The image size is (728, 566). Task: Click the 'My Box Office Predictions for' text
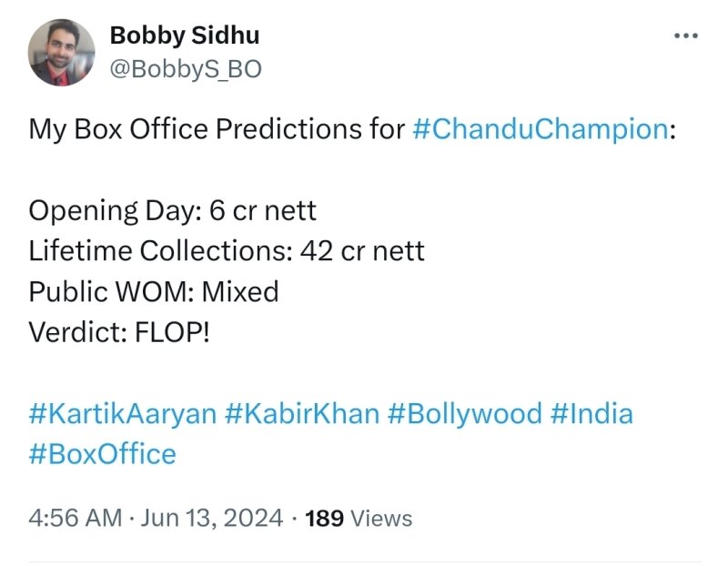click(217, 129)
